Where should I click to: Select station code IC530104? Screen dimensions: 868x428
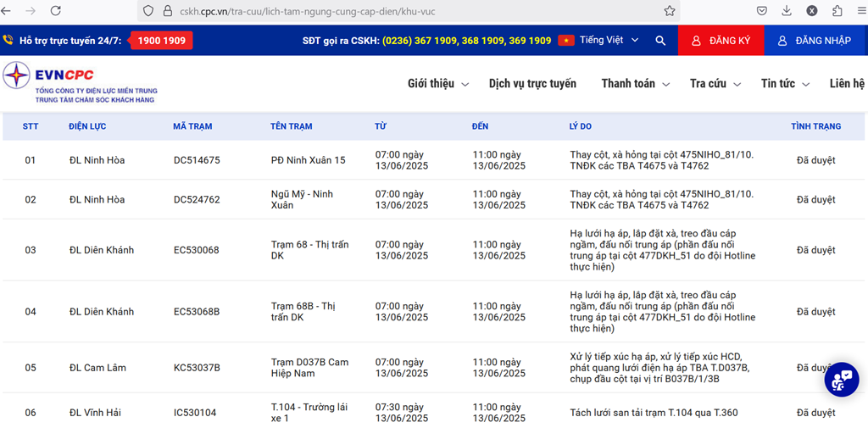point(195,413)
